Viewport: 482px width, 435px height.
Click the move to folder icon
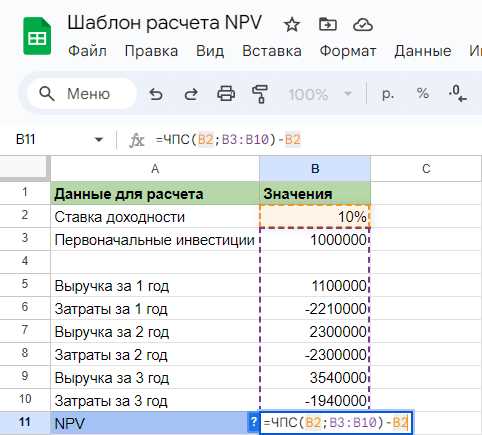click(x=328, y=24)
